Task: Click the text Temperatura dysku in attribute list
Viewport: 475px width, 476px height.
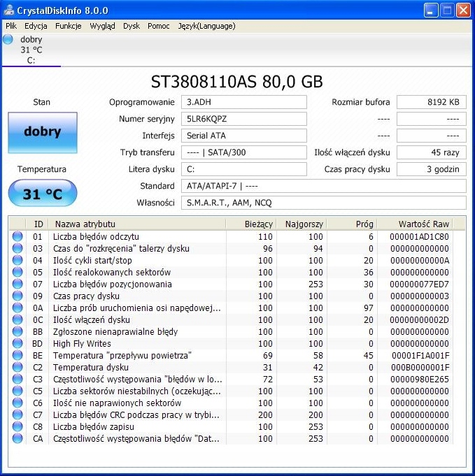Action: (x=91, y=368)
